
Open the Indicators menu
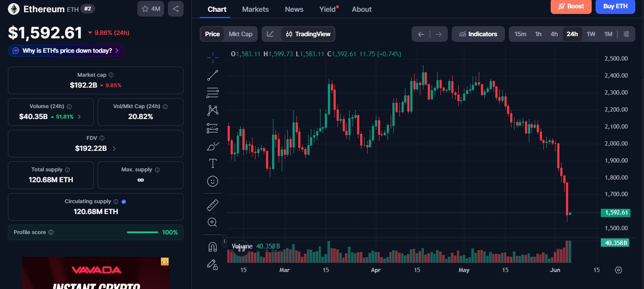(478, 34)
